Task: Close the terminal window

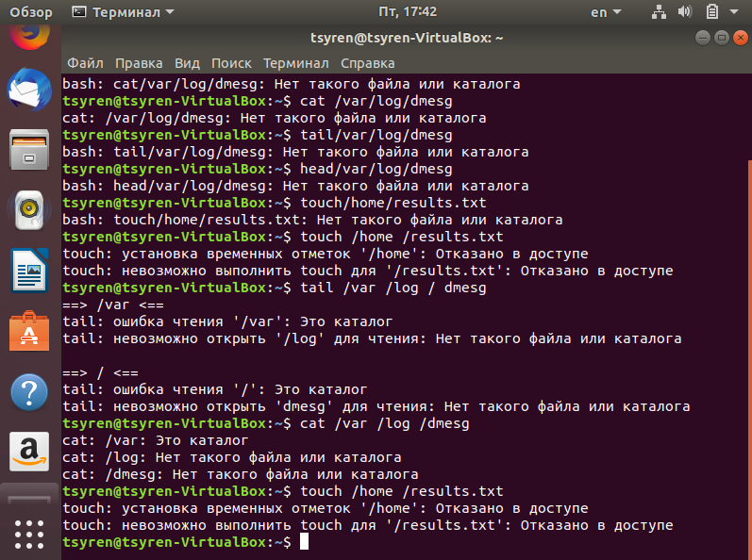Action: click(741, 38)
